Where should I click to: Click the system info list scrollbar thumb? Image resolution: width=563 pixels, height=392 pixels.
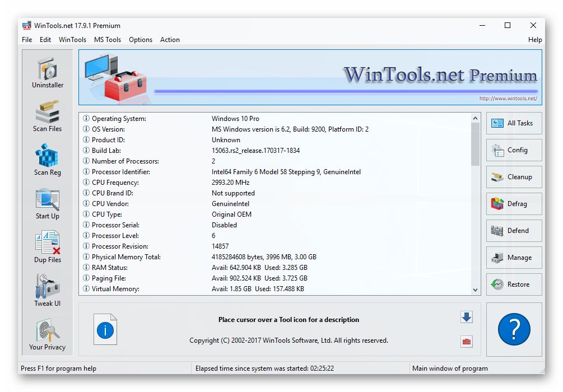(475, 144)
